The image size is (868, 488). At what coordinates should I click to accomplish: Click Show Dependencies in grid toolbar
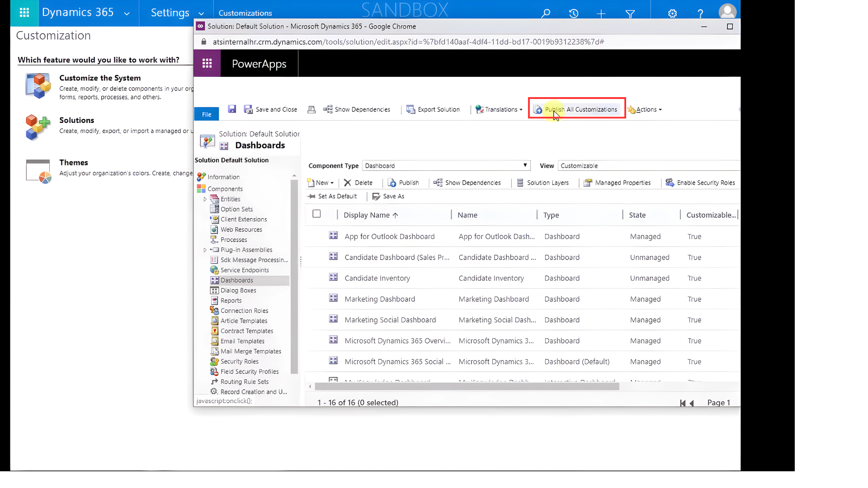click(467, 183)
